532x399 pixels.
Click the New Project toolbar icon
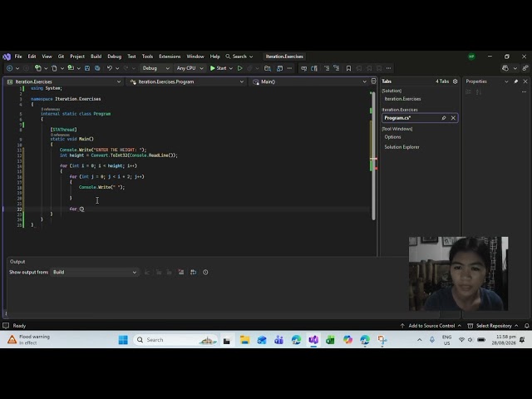38,68
